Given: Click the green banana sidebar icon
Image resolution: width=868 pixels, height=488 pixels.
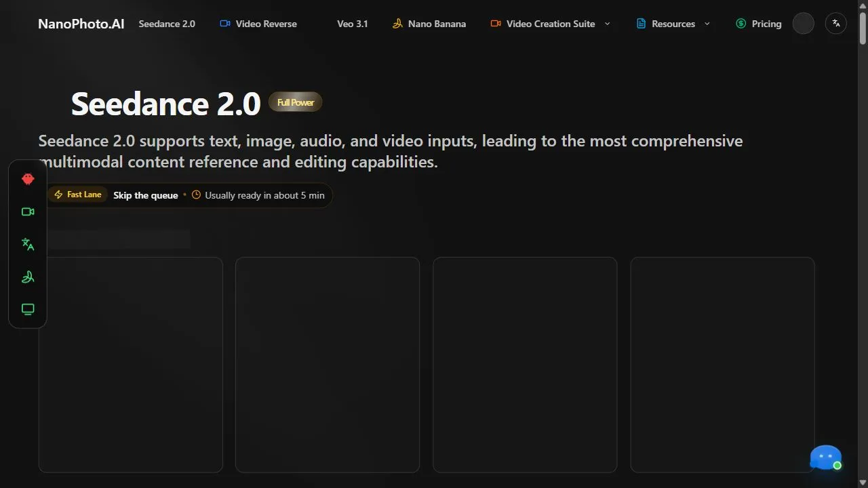Looking at the screenshot, I should click(x=28, y=277).
